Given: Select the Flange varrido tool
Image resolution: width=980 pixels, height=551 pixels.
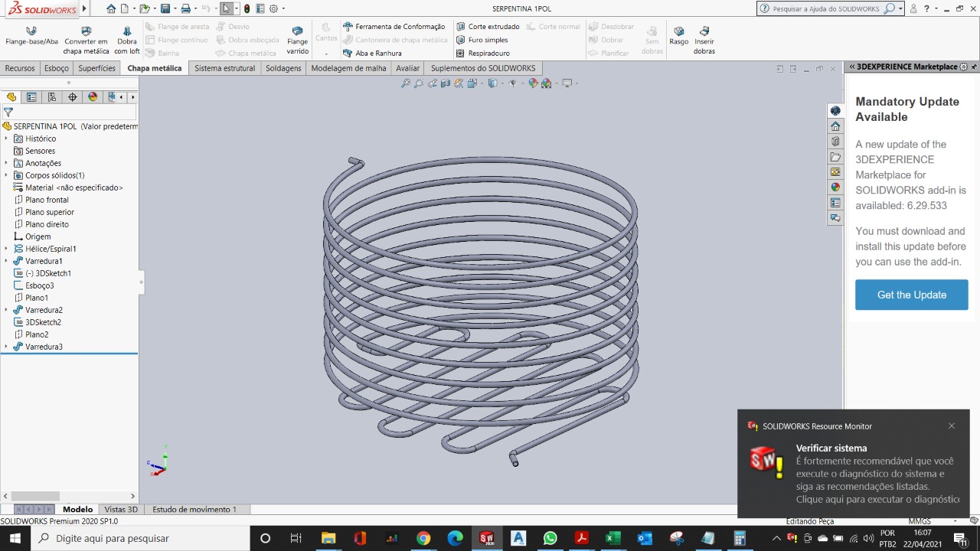Looking at the screenshot, I should click(297, 32).
